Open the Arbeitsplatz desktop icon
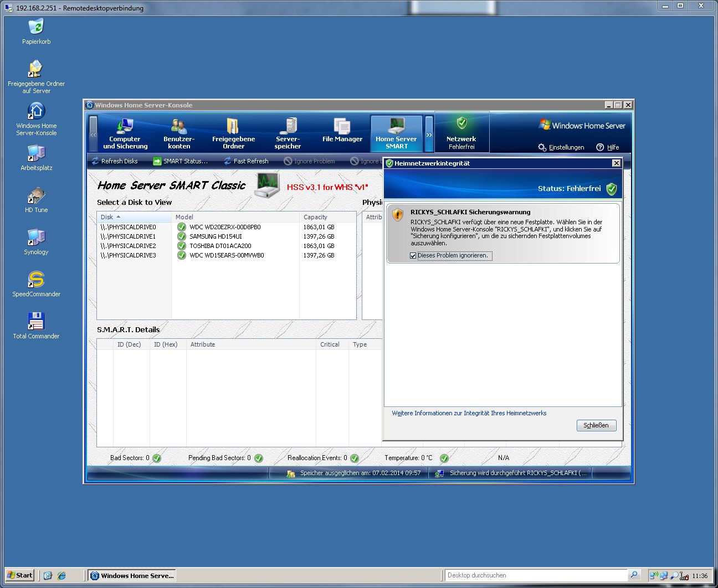The height and width of the screenshot is (588, 718). click(36, 157)
